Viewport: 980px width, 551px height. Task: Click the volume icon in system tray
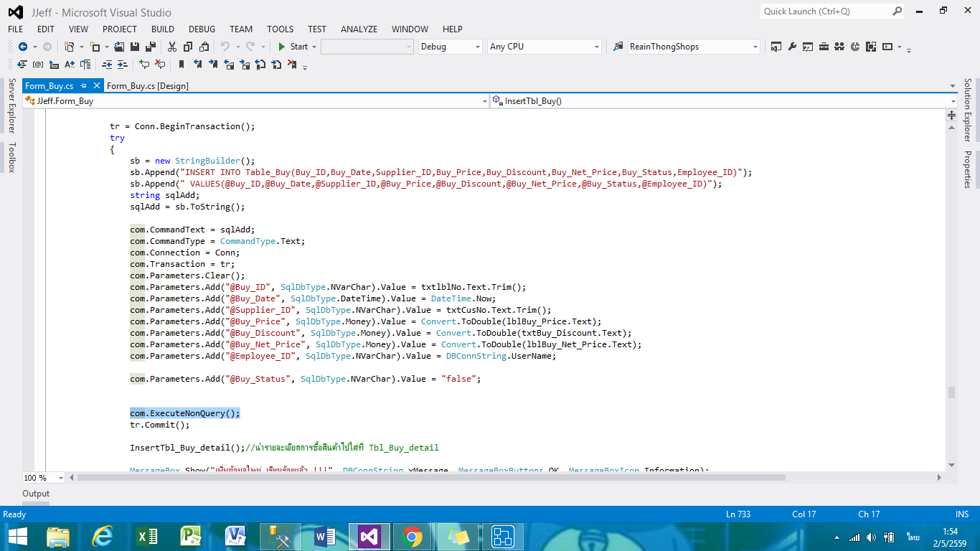pyautogui.click(x=871, y=537)
